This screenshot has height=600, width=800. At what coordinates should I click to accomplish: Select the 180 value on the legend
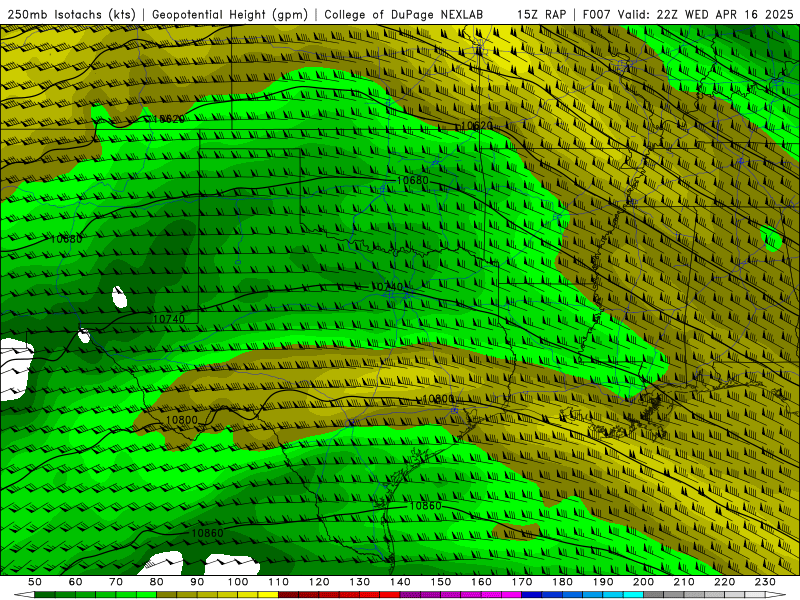point(562,582)
